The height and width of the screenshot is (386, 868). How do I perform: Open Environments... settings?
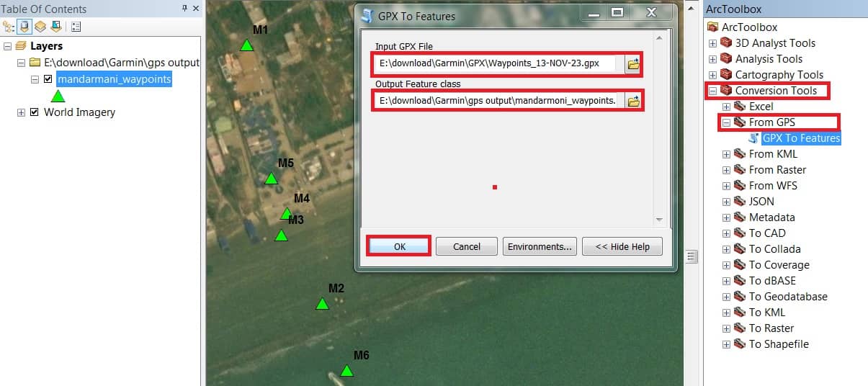tap(540, 246)
